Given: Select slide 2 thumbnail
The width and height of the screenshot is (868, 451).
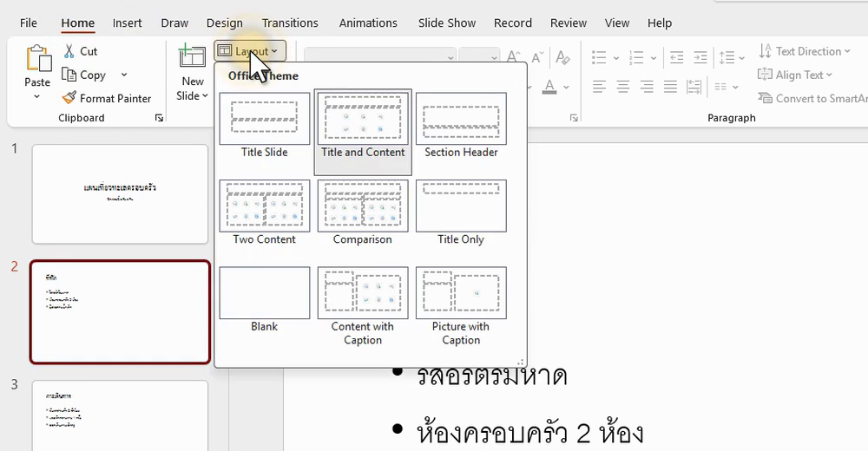Looking at the screenshot, I should click(120, 312).
